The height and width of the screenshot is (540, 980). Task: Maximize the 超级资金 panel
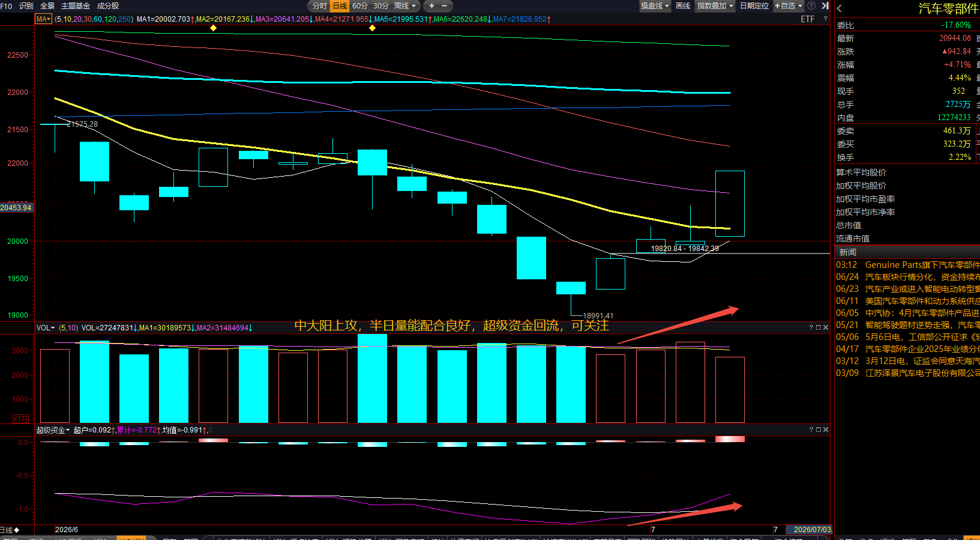pos(818,430)
